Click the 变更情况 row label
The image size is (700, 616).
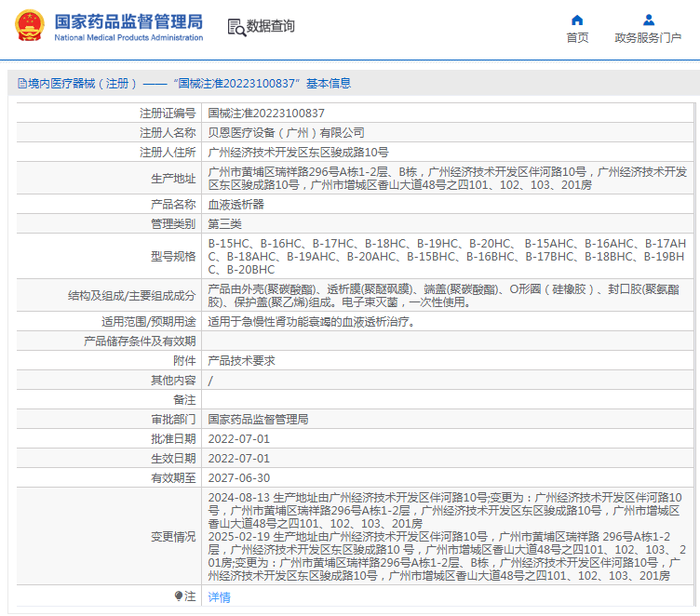[x=173, y=537]
